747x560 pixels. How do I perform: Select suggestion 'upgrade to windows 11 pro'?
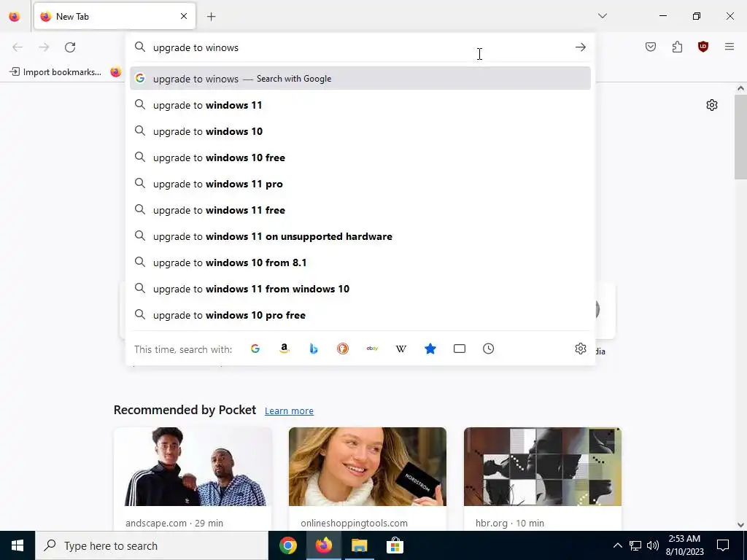(x=360, y=184)
